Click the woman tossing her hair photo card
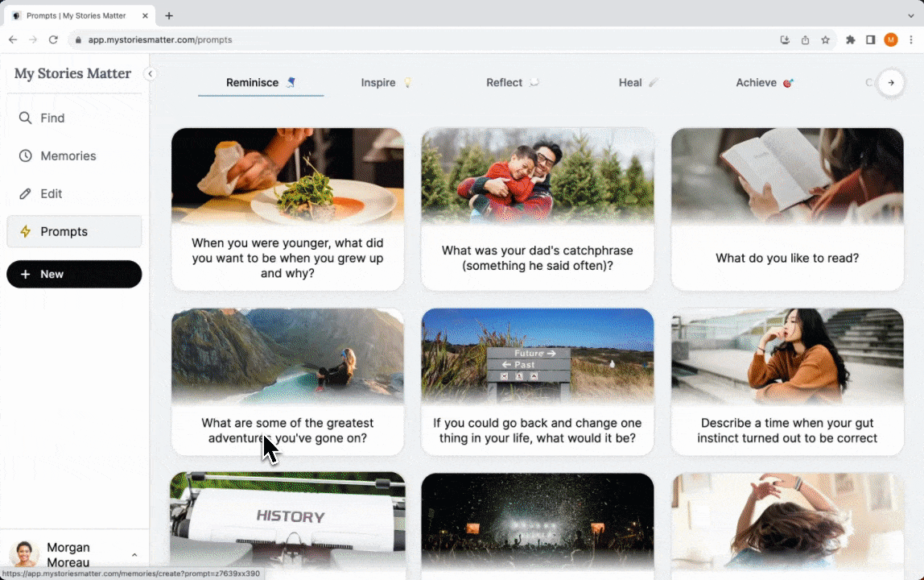 tap(787, 522)
